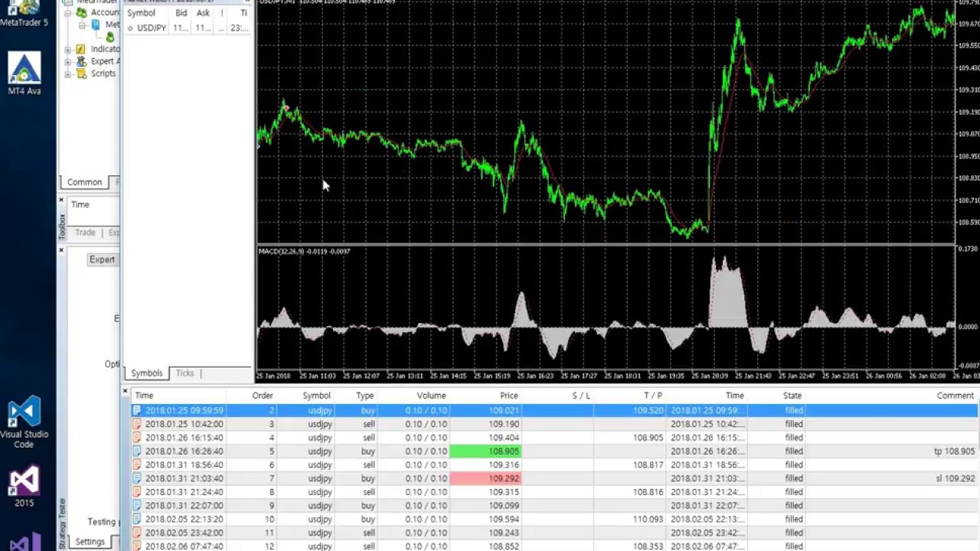Screen dimensions: 980x551
Task: Click the price 109.594 in order 10
Action: pos(504,520)
